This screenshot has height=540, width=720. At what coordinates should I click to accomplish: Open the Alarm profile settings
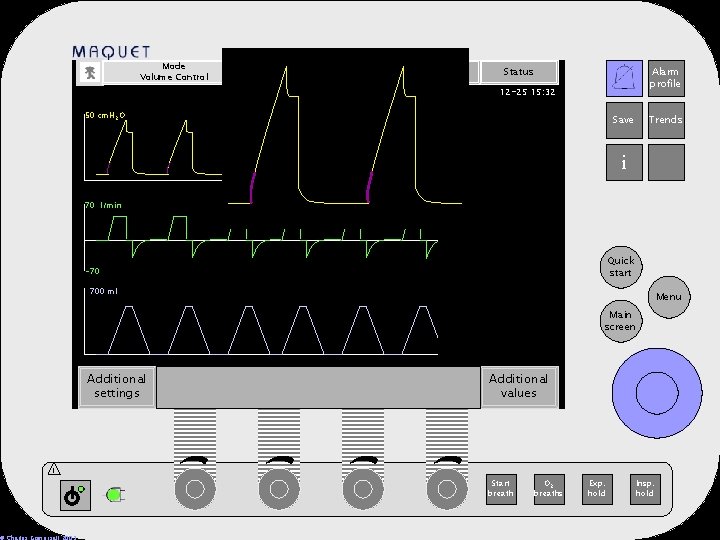click(666, 78)
